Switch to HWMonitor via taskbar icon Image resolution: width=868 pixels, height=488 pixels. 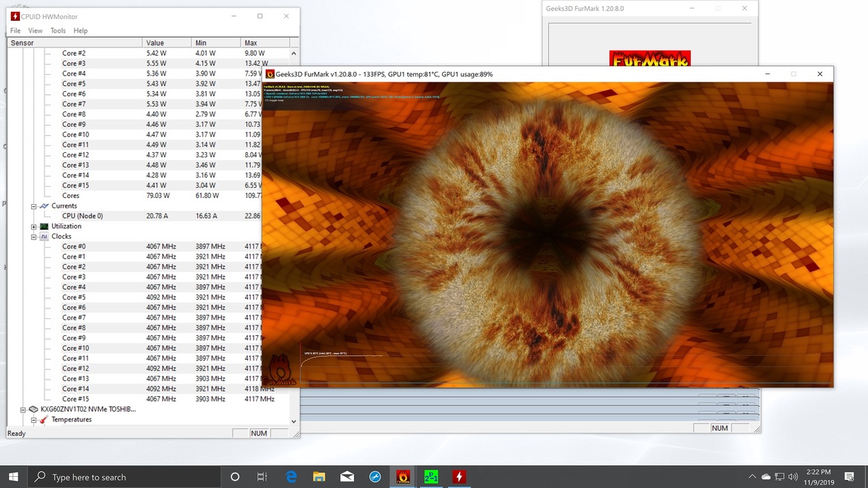coord(459,476)
